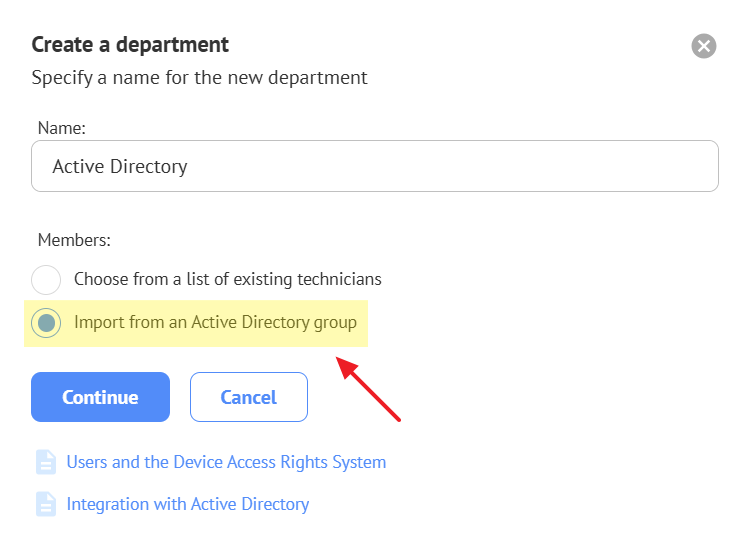Viewport: 749px width, 550px height.
Task: Click the 'Name:' field label
Action: point(62,128)
